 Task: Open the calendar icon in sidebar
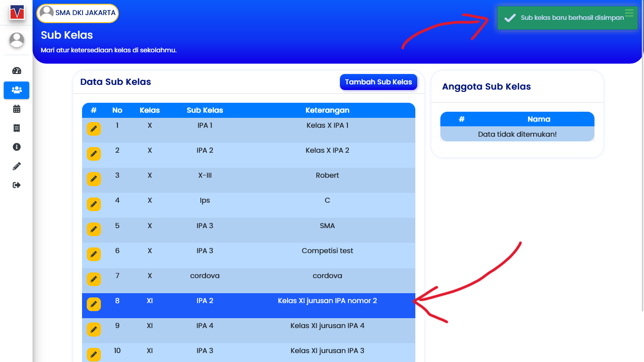coord(17,109)
